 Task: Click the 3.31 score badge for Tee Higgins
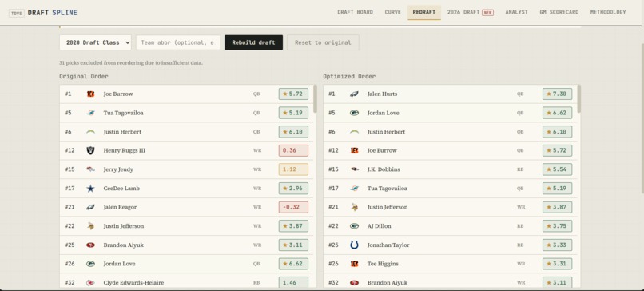[x=557, y=264]
